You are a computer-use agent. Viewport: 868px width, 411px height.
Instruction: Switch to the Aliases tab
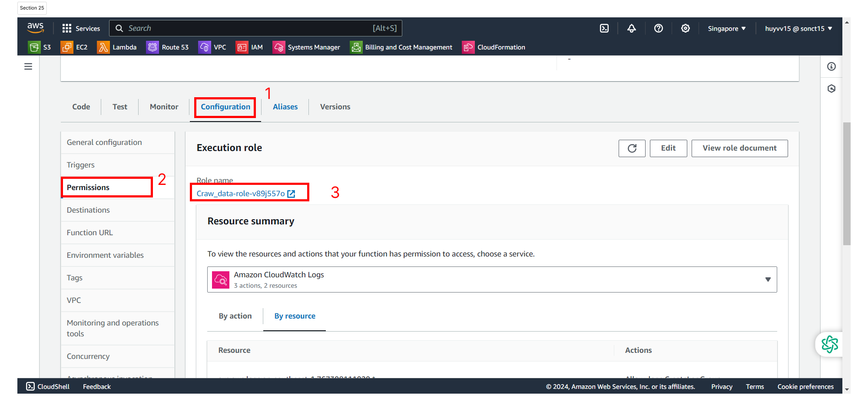285,107
